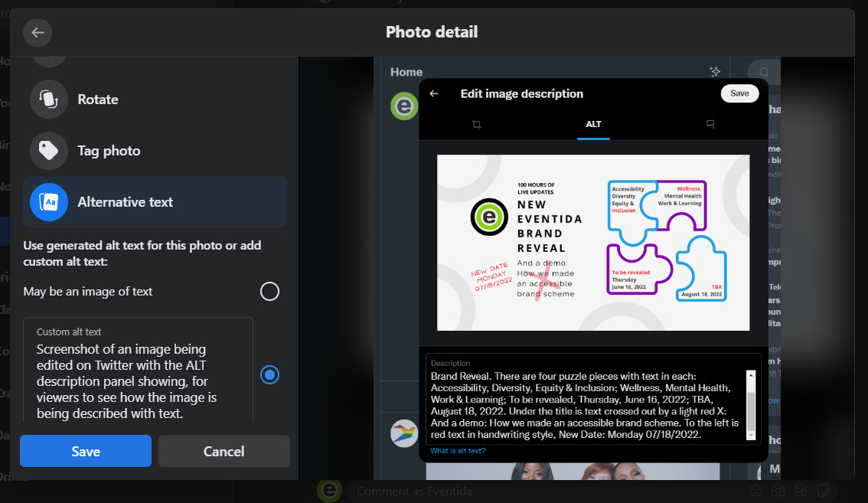The width and height of the screenshot is (868, 503).
Task: Cancel the alt text editing
Action: pos(224,451)
